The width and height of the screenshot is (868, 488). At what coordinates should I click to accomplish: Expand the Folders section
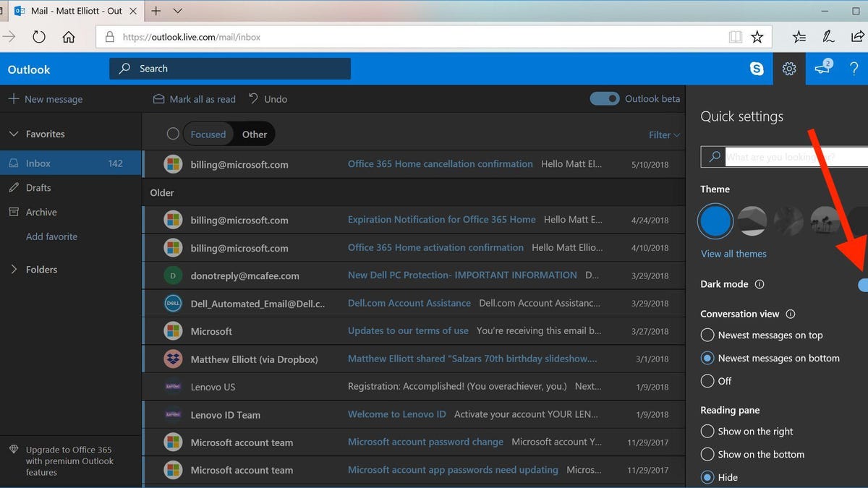[14, 269]
